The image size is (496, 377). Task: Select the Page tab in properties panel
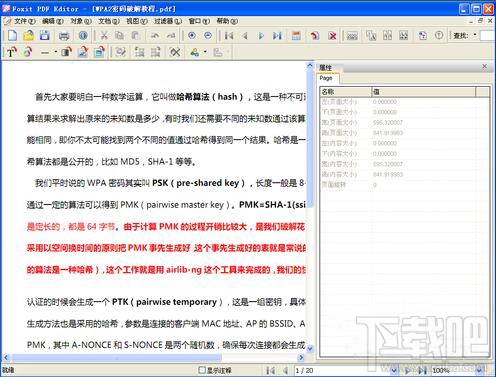click(x=327, y=78)
